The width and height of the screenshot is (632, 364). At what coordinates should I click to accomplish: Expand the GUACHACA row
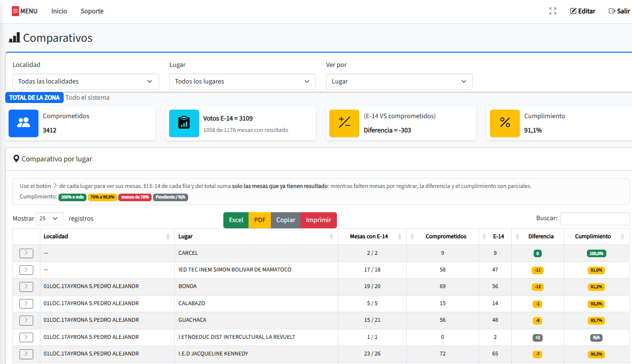[26, 320]
